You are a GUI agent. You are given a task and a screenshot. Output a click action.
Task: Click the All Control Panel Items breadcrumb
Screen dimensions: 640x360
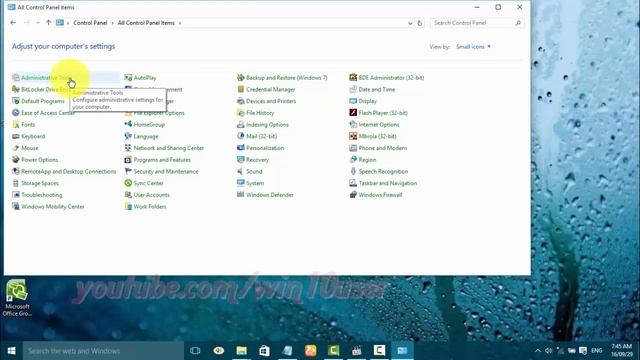coord(146,23)
